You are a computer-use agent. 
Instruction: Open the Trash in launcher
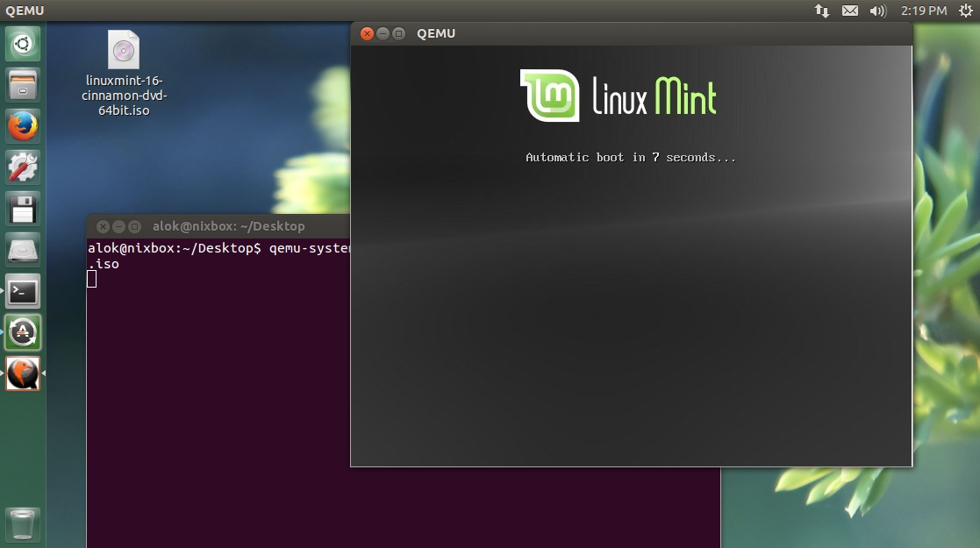(x=23, y=524)
